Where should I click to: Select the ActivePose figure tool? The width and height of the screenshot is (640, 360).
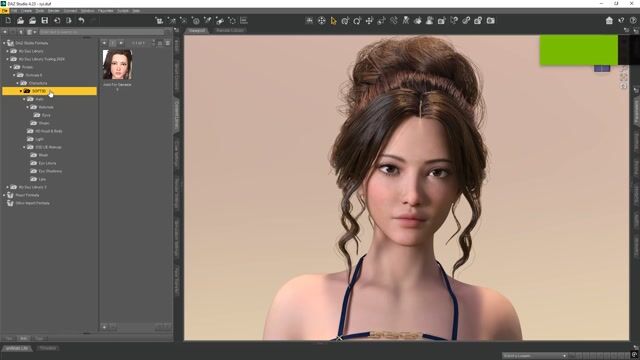click(406, 20)
